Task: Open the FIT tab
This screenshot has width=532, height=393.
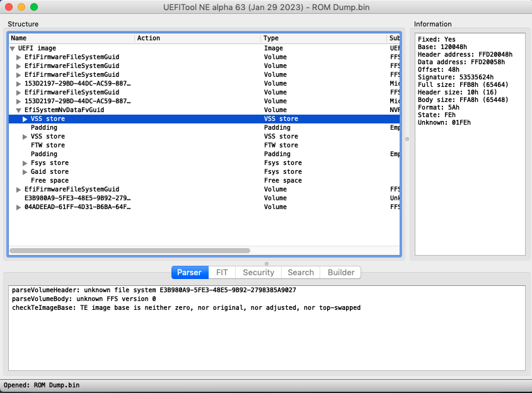Action: coord(222,272)
